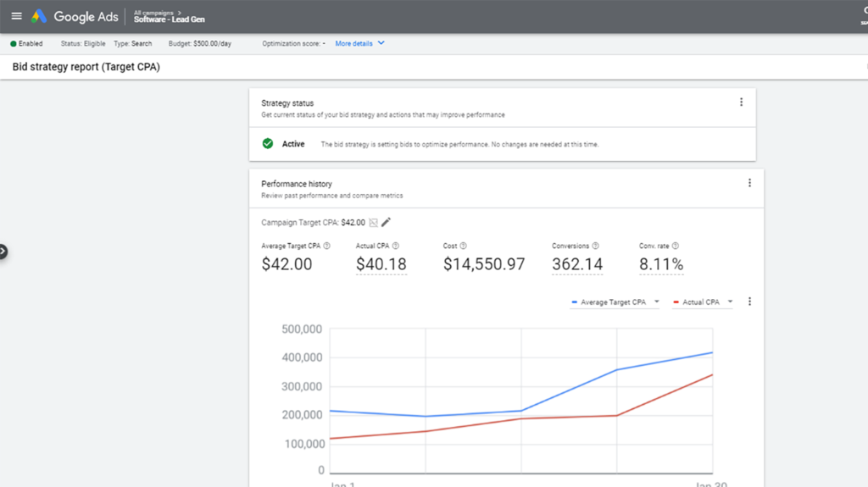Screen dimensions: 868x487
Task: Click the Software - Lead Gen campaign name
Action: (x=169, y=19)
